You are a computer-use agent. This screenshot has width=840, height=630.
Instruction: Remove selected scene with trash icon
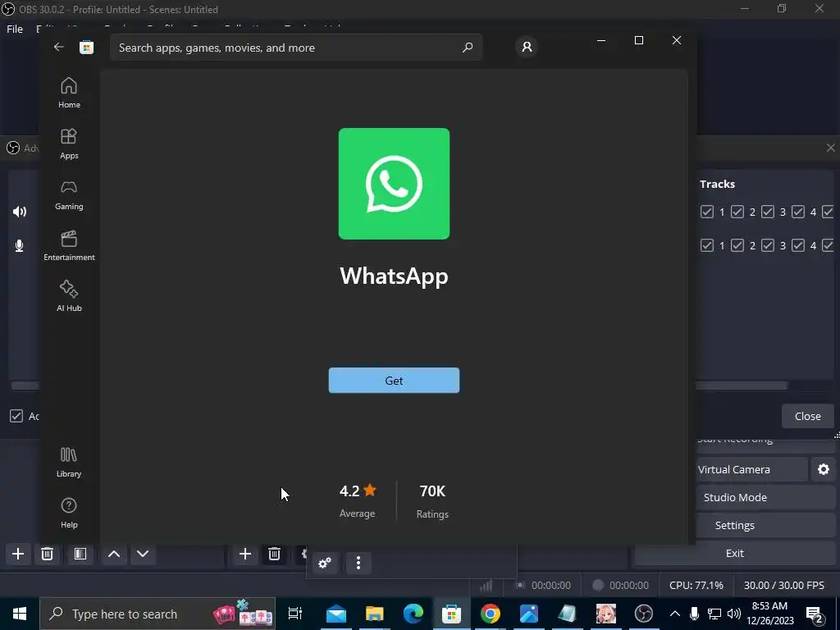[x=47, y=554]
